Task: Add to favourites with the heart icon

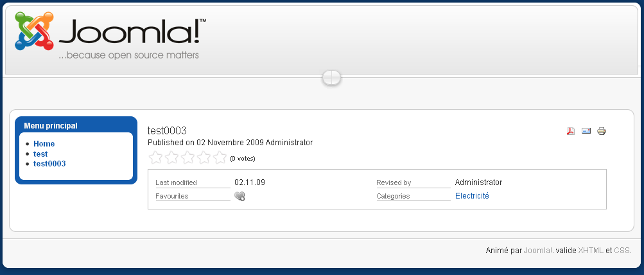Action: 239,197
